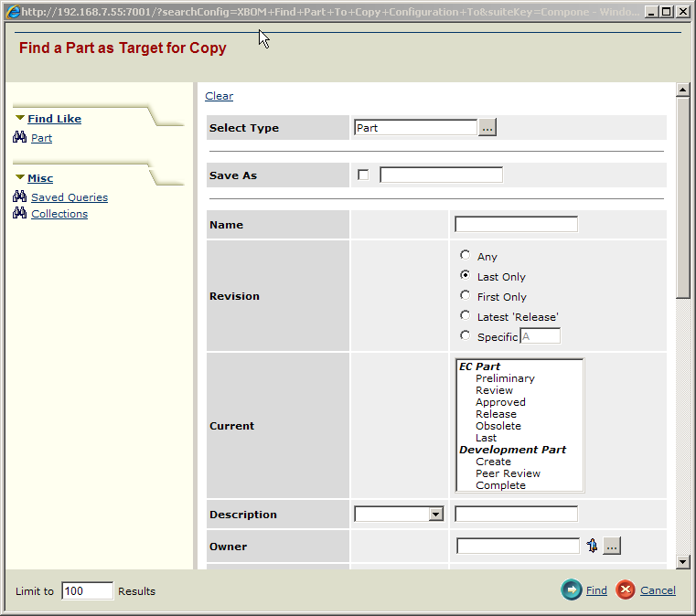
Task: Open the Select Type browse ellipsis button
Action: click(x=487, y=128)
